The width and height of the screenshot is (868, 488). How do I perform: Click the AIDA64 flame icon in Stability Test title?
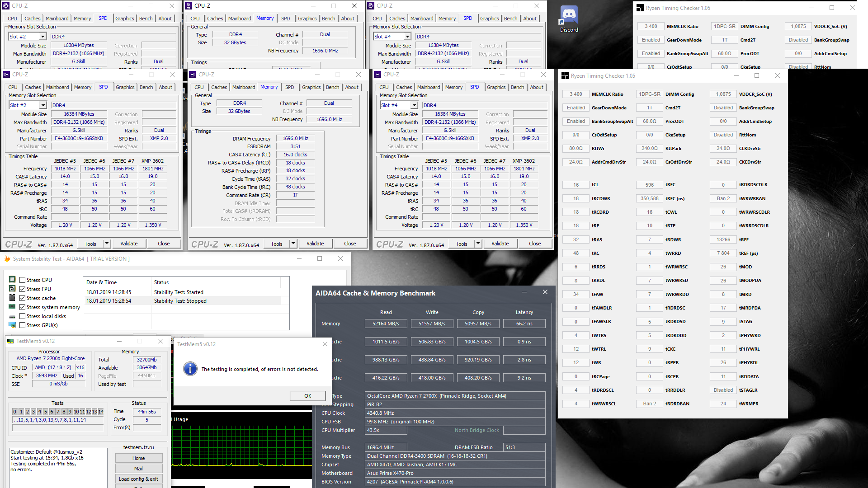(7, 259)
